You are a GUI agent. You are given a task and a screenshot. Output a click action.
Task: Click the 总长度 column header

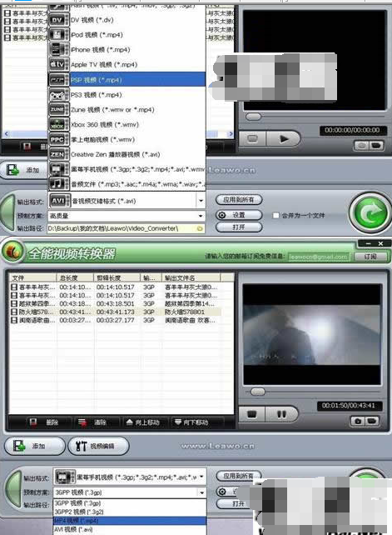(75, 277)
